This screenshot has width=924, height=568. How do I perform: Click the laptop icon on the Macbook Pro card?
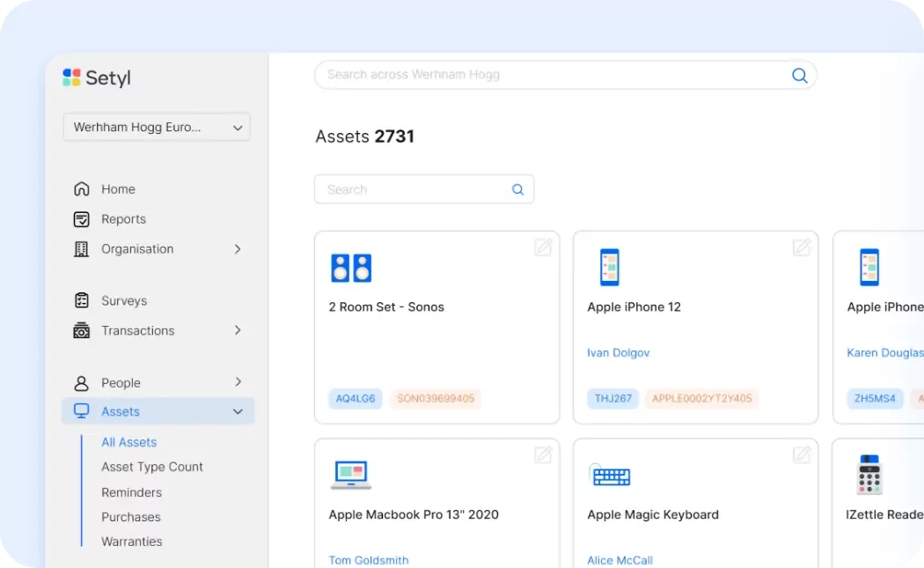pyautogui.click(x=351, y=475)
